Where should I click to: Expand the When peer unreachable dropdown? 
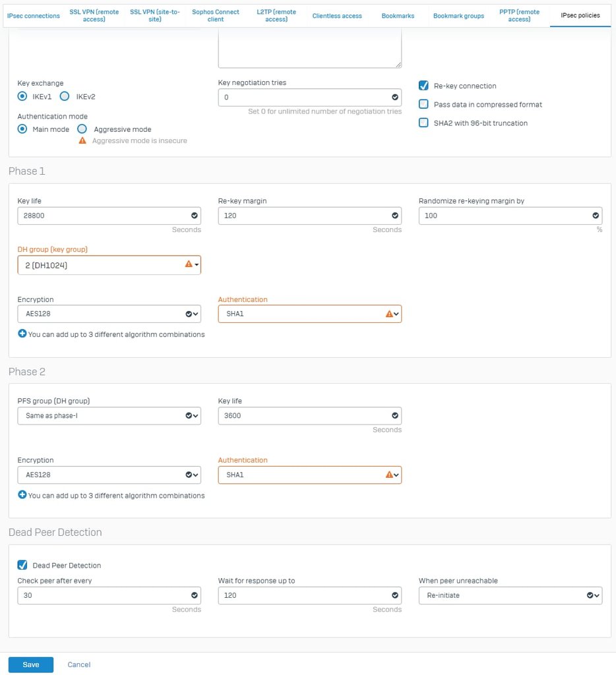coord(510,595)
